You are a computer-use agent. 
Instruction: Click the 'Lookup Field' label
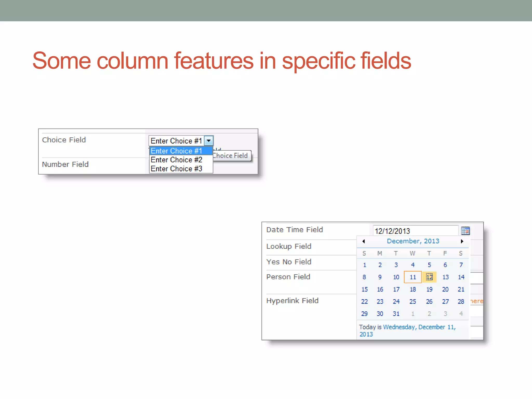click(x=289, y=246)
